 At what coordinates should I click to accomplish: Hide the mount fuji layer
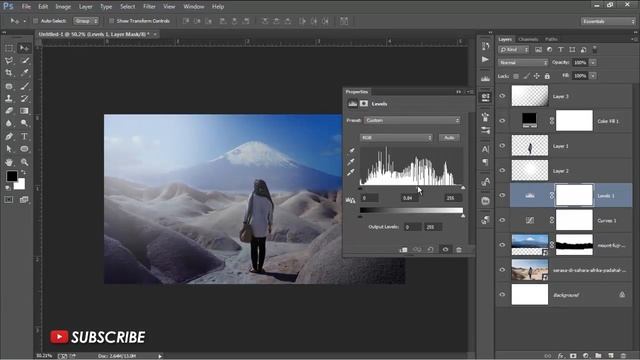tap(502, 245)
